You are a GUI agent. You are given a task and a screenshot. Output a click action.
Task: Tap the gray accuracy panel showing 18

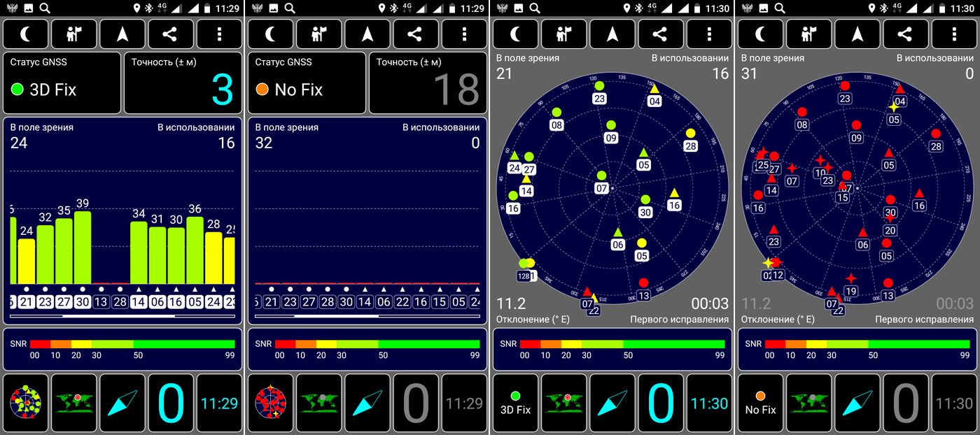tap(428, 83)
